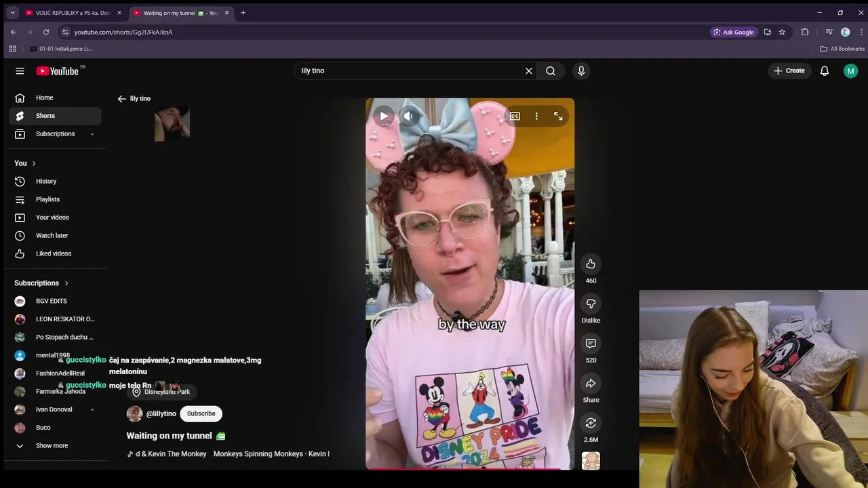The width and height of the screenshot is (868, 488).
Task: Go to the YouTube logo home link
Action: [x=58, y=70]
